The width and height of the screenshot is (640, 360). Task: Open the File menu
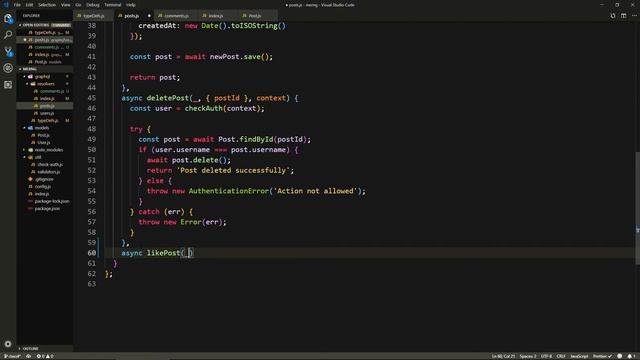(x=17, y=5)
